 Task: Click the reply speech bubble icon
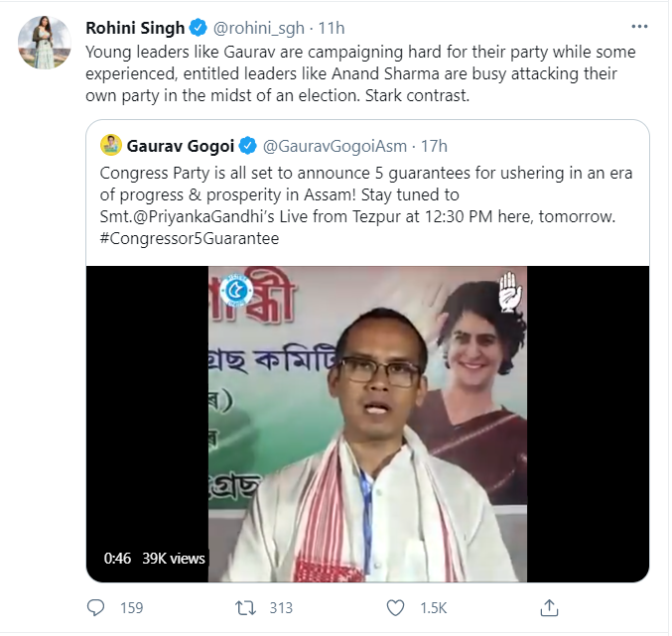pyautogui.click(x=96, y=606)
